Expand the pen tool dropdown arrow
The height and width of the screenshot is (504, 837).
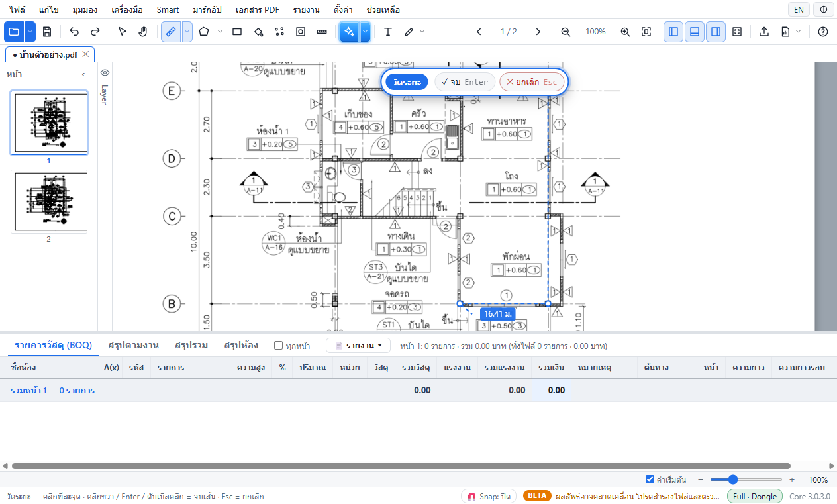tap(422, 32)
